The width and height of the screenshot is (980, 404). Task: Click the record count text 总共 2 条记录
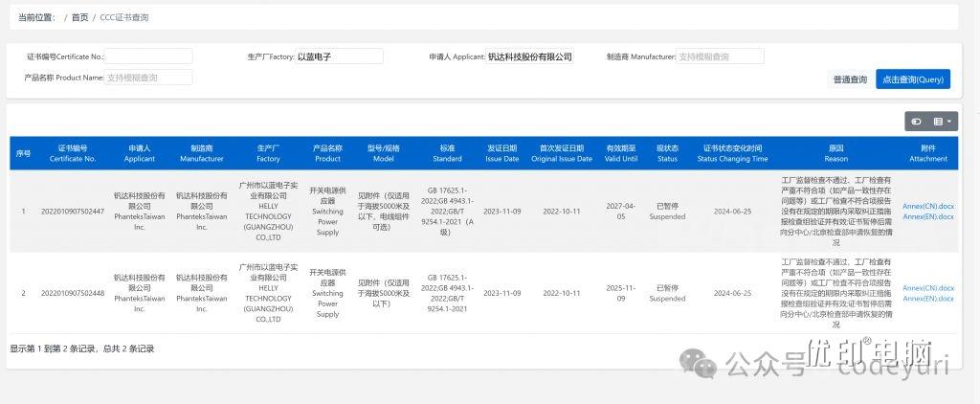pyautogui.click(x=129, y=349)
